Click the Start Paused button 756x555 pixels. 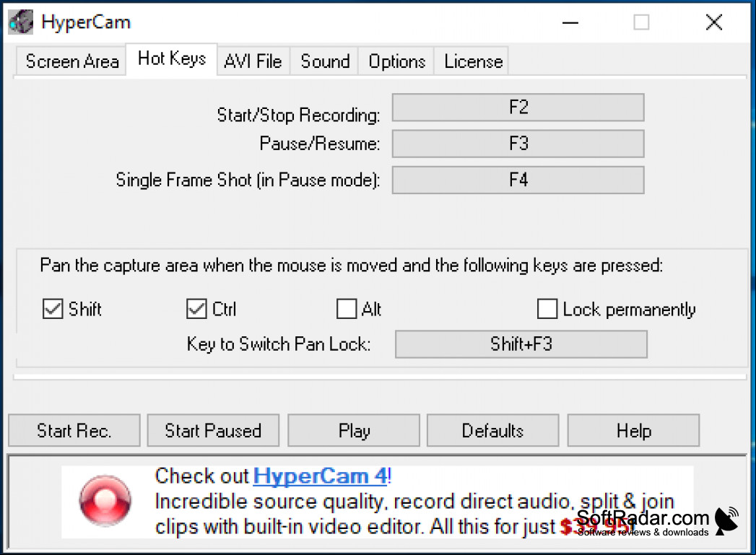(213, 430)
